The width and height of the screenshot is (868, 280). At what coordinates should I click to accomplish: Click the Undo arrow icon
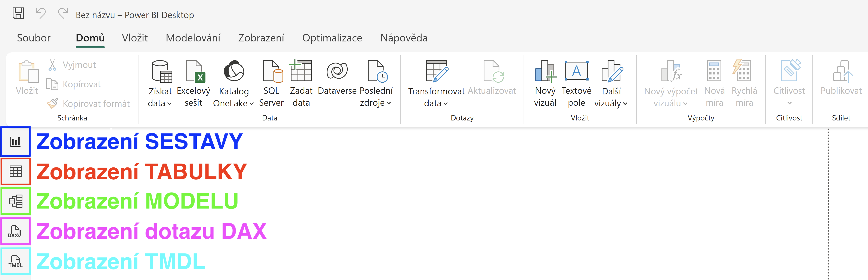41,13
